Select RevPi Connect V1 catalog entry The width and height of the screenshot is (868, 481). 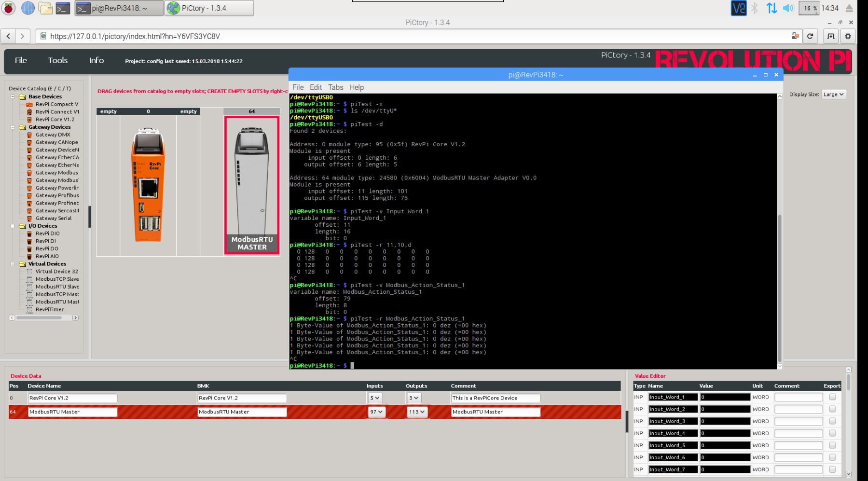click(57, 112)
